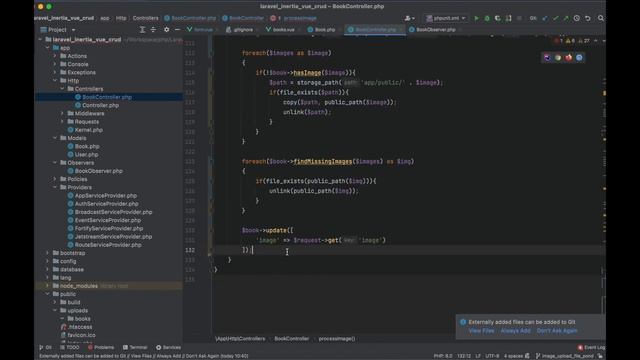Expand the database folder

(48, 269)
